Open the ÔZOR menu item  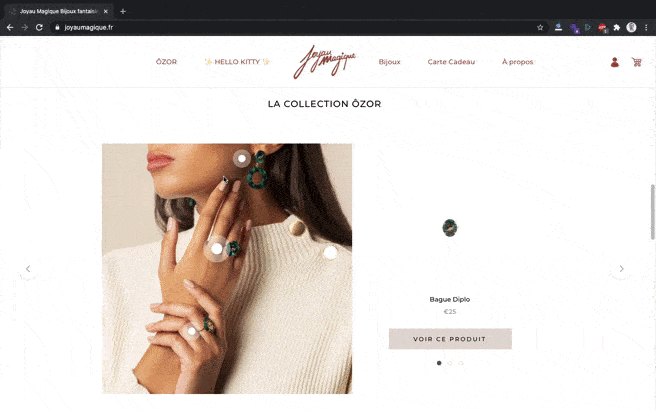(x=167, y=62)
